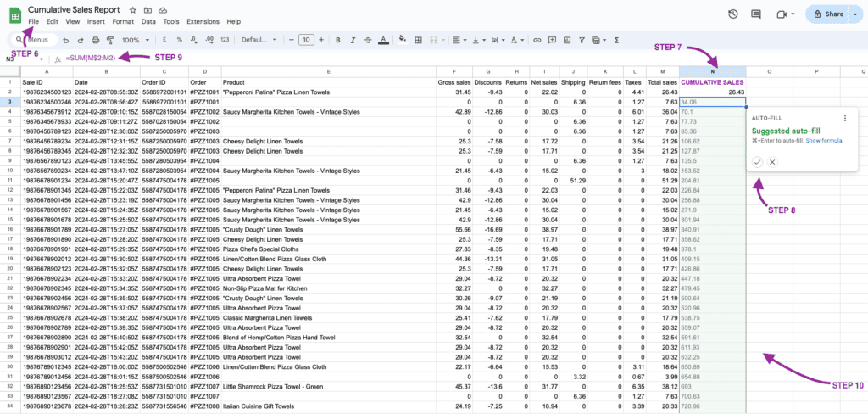Format the cell as percent
The image size is (868, 414).
(x=180, y=40)
